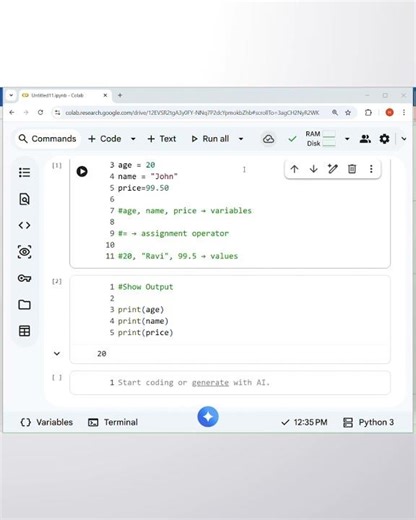416x520 pixels.
Task: Open the Code insert options dropdown
Action: coord(133,139)
